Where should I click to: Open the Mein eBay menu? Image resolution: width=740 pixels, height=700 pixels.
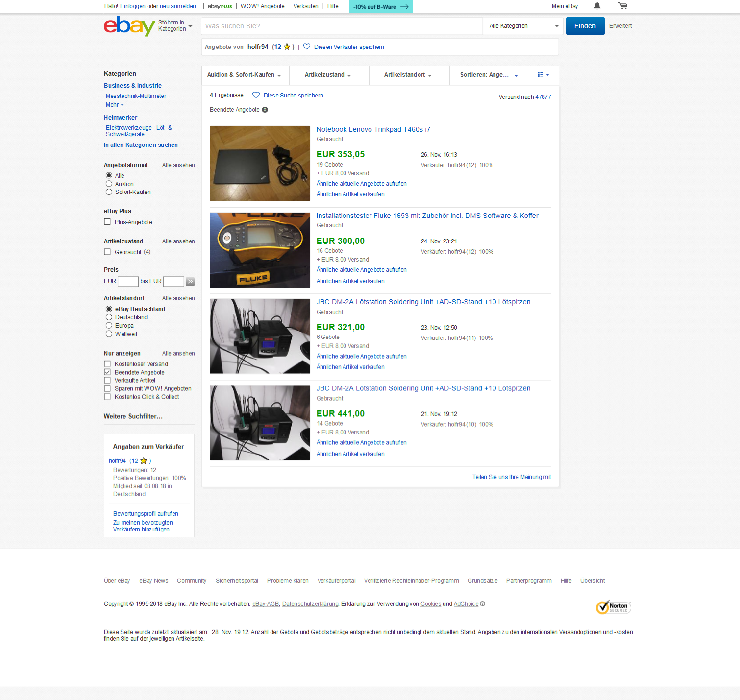pos(565,6)
